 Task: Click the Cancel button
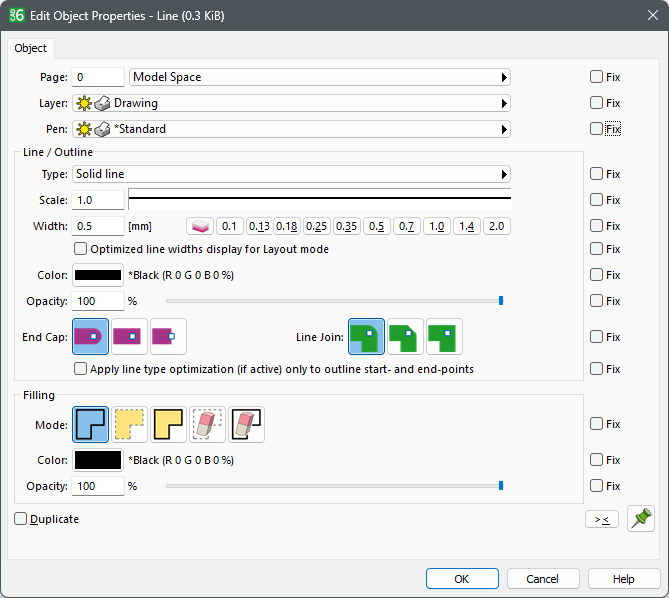pos(543,579)
